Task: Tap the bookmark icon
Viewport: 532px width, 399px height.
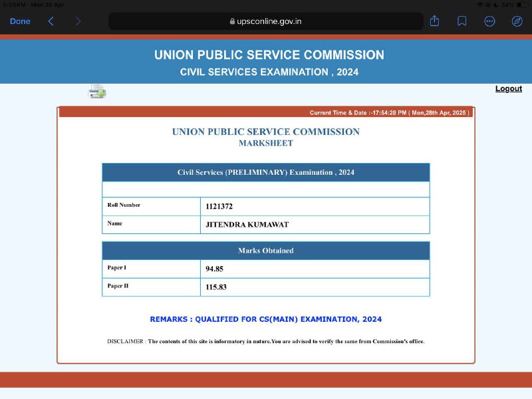Action: click(462, 21)
